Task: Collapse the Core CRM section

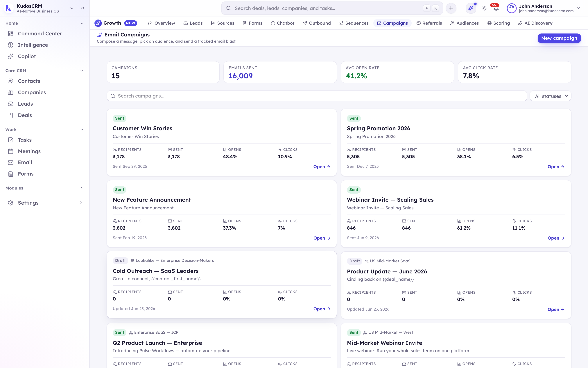Action: (82, 71)
